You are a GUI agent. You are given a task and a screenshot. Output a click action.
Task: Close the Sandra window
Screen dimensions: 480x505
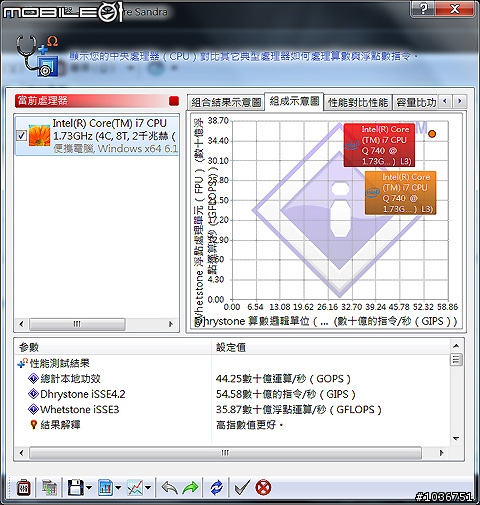pos(454,9)
